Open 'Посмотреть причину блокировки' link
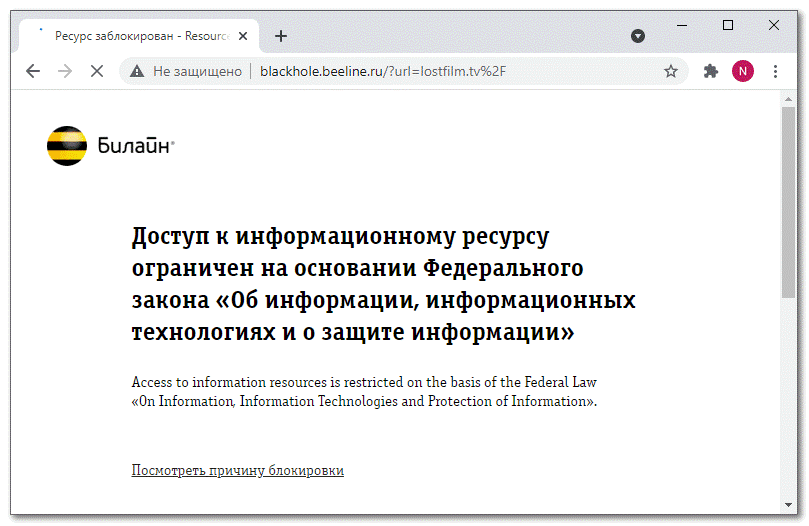Image resolution: width=809 pixels, height=526 pixels. (x=237, y=470)
